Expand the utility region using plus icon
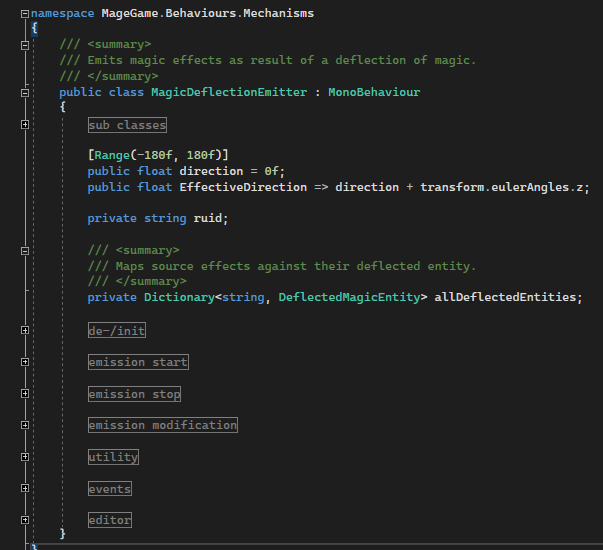Screen dimensions: 603x550 25,457
